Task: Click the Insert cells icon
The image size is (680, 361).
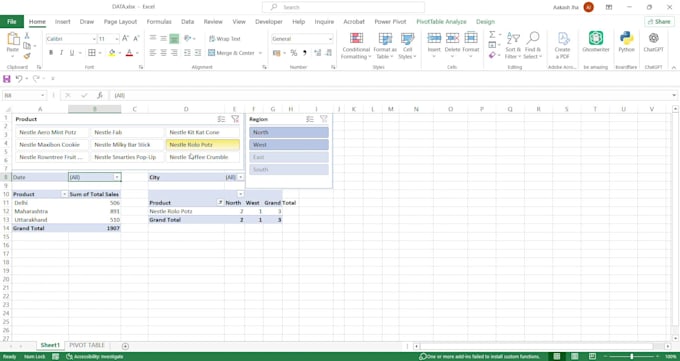Action: tap(434, 38)
